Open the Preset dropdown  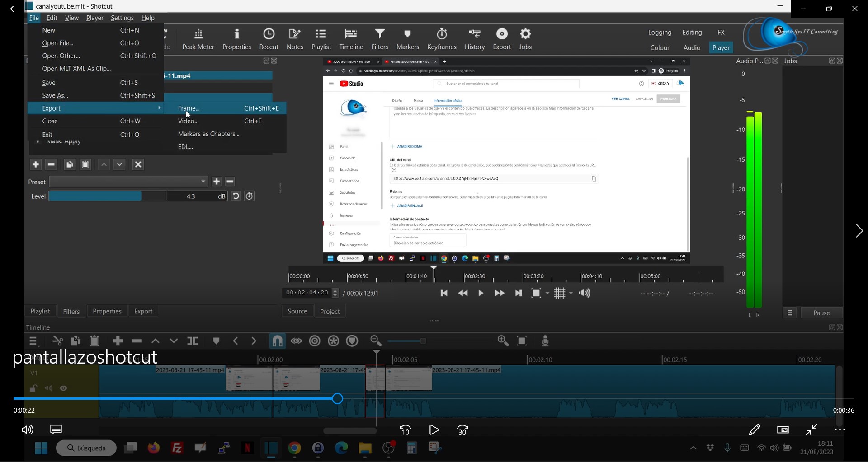[x=128, y=182]
